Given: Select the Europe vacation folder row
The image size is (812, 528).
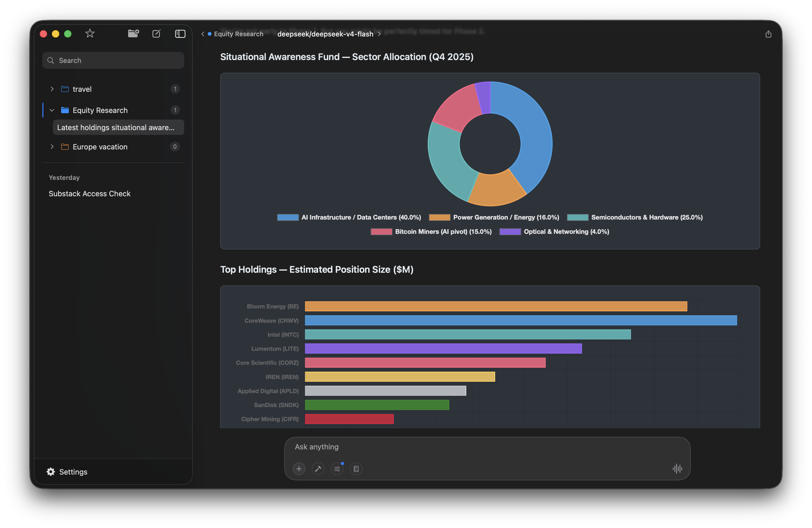Looking at the screenshot, I should [x=113, y=147].
